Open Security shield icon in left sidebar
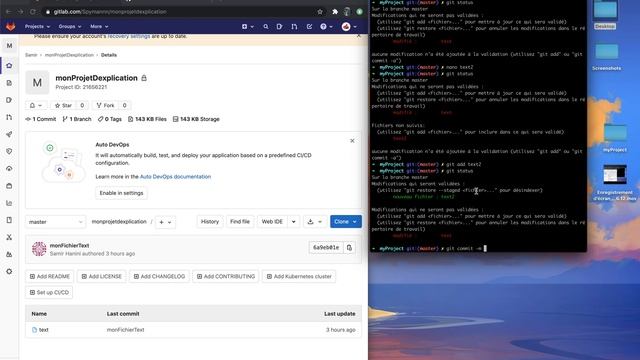Viewport: 640px width, 360px height. click(x=9, y=151)
